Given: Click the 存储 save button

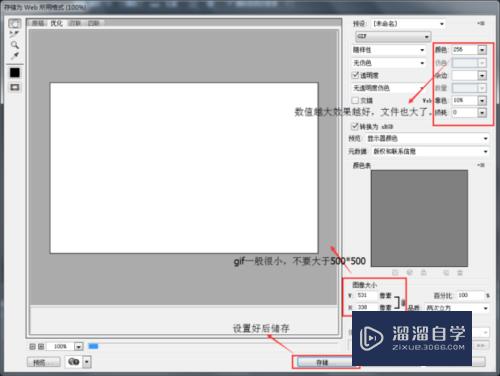Looking at the screenshot, I should (322, 362).
